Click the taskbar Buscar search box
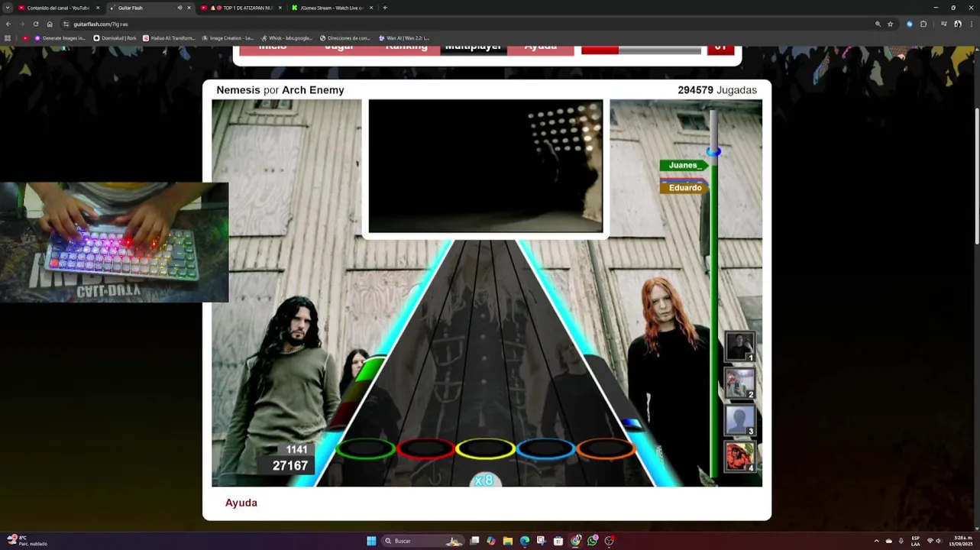980x550 pixels. pos(424,541)
